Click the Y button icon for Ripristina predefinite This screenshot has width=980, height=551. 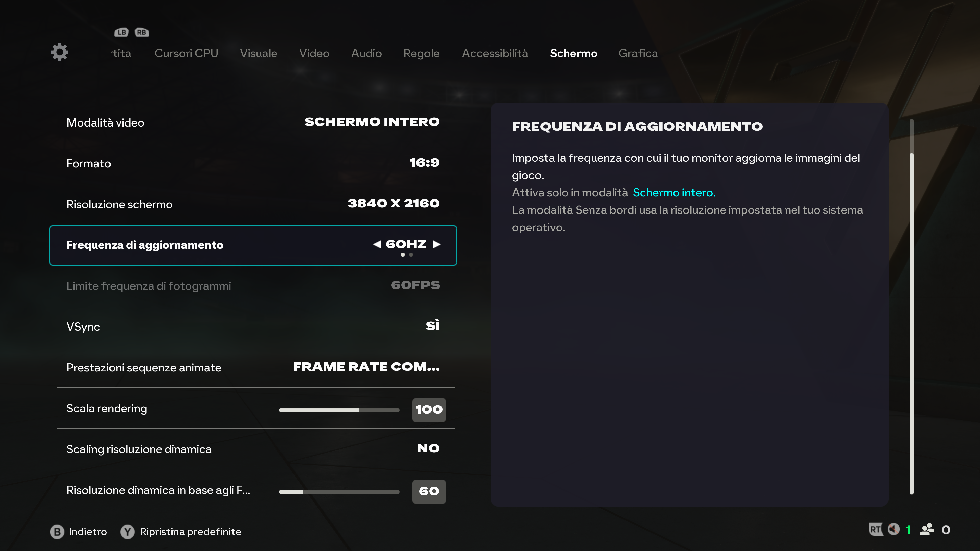click(127, 532)
